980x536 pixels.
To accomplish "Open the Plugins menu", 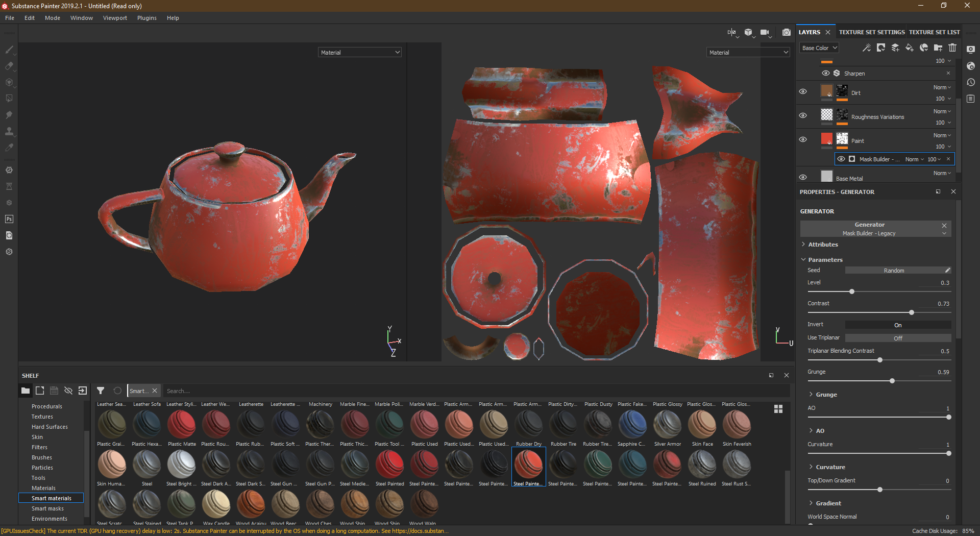I will point(146,18).
